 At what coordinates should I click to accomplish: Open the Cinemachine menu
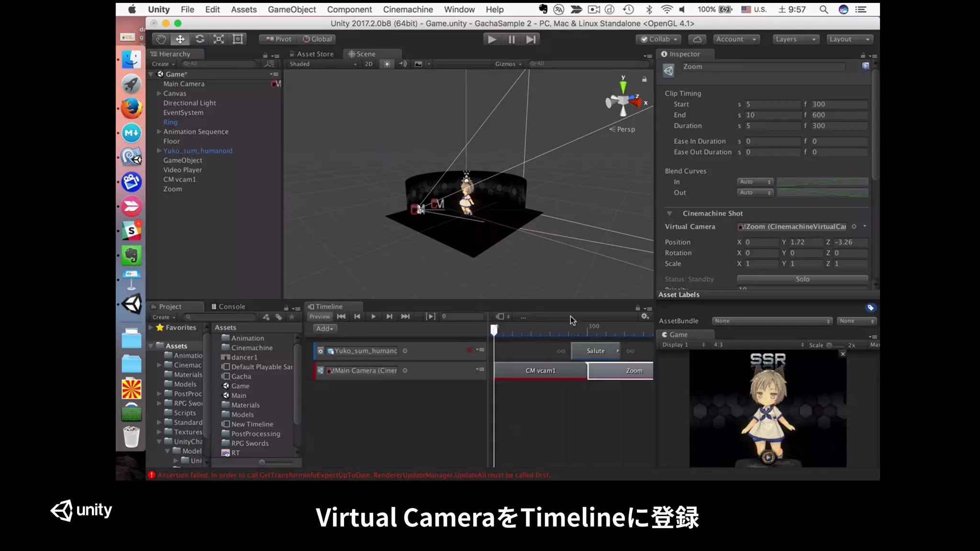[x=408, y=10]
